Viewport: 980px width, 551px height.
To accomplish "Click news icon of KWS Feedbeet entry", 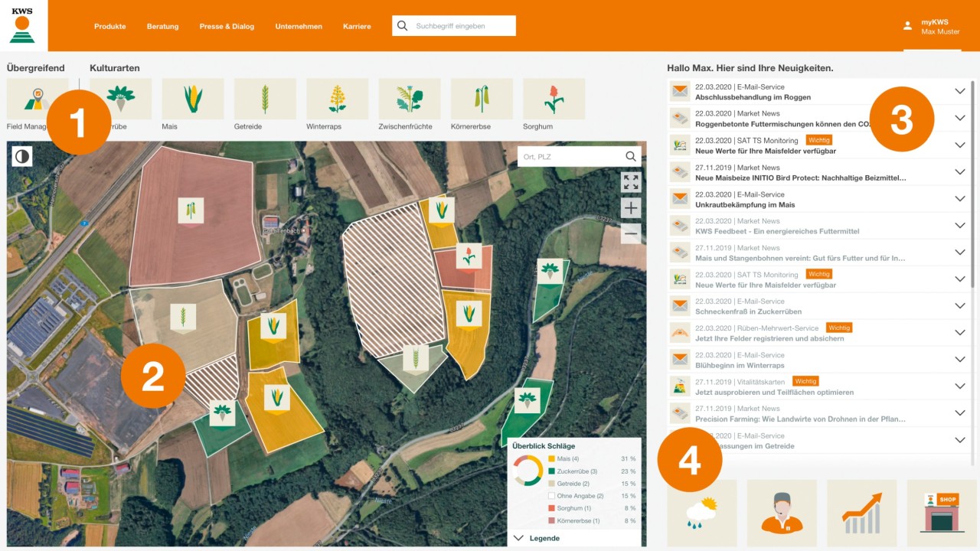I will coord(679,225).
